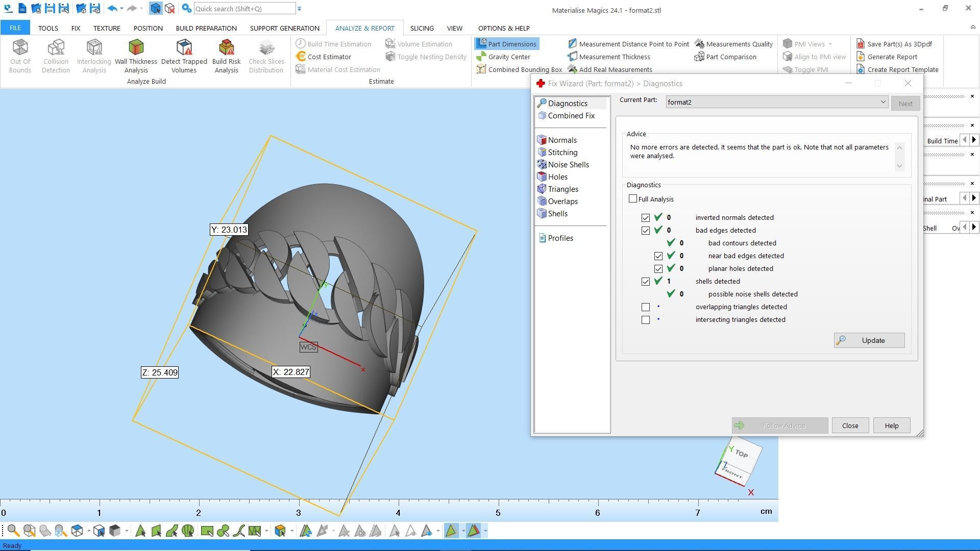Enable the Full Analysis checkbox
Screen dimensions: 980x551
[x=633, y=199]
